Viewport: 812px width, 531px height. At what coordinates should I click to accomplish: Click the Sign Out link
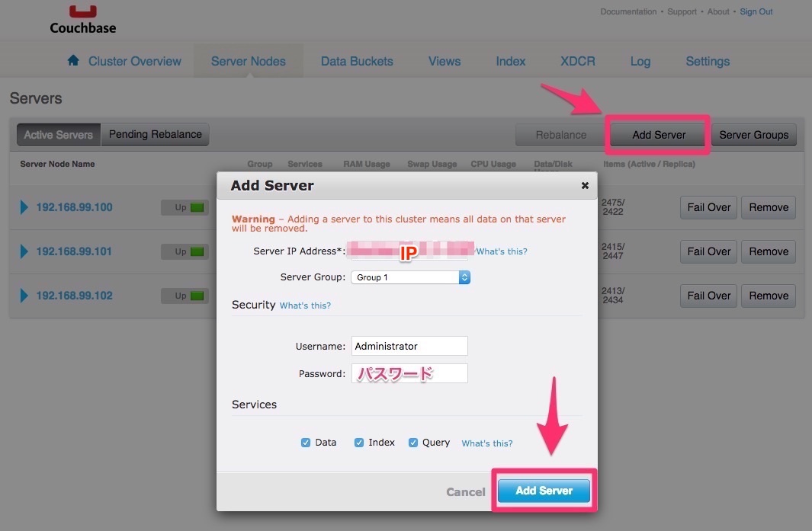point(756,11)
